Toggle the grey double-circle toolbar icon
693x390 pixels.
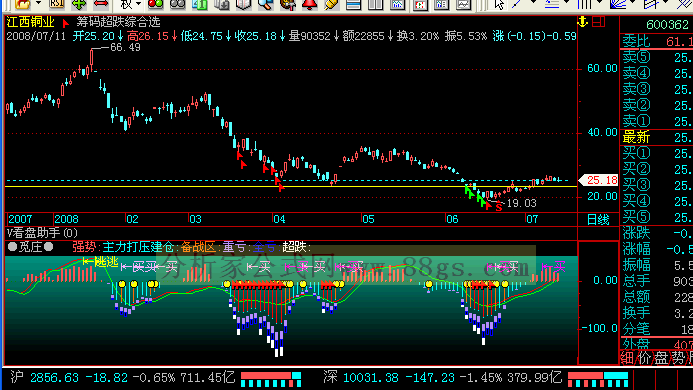(177, 4)
